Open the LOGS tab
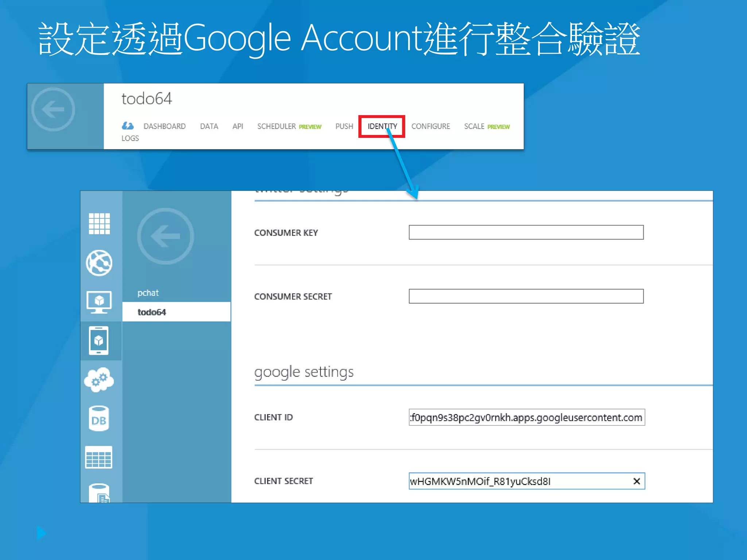 [130, 139]
